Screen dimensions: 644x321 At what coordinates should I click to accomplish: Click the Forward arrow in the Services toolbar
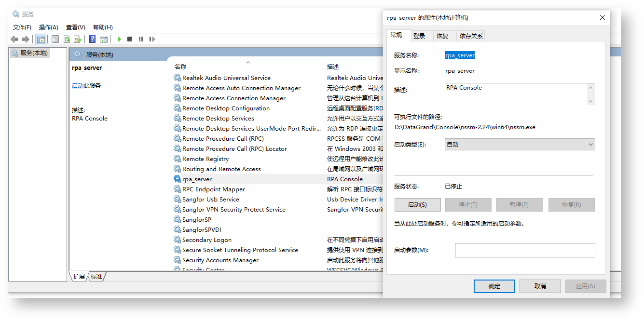pos(25,39)
